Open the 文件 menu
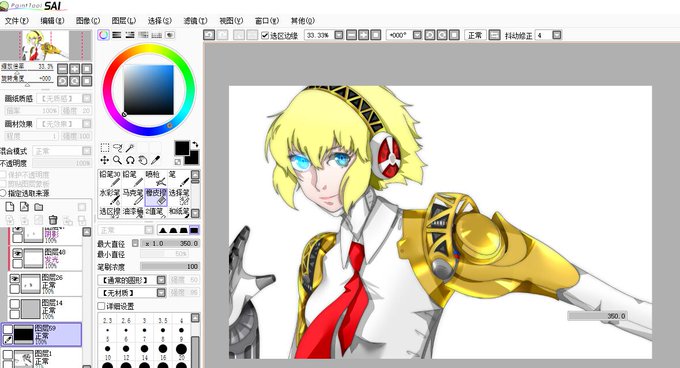Viewport: 680px width, 368px height. pyautogui.click(x=16, y=20)
